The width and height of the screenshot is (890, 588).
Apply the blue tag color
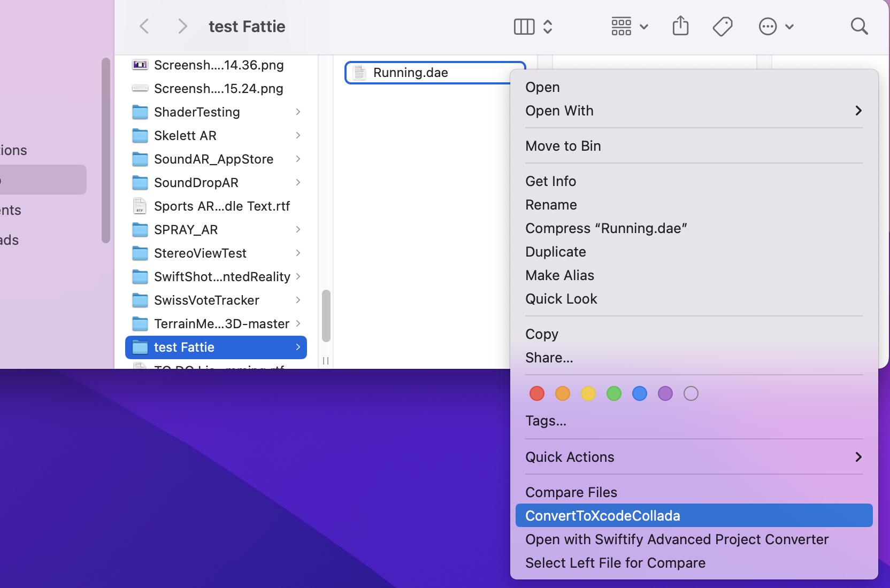[x=640, y=394]
